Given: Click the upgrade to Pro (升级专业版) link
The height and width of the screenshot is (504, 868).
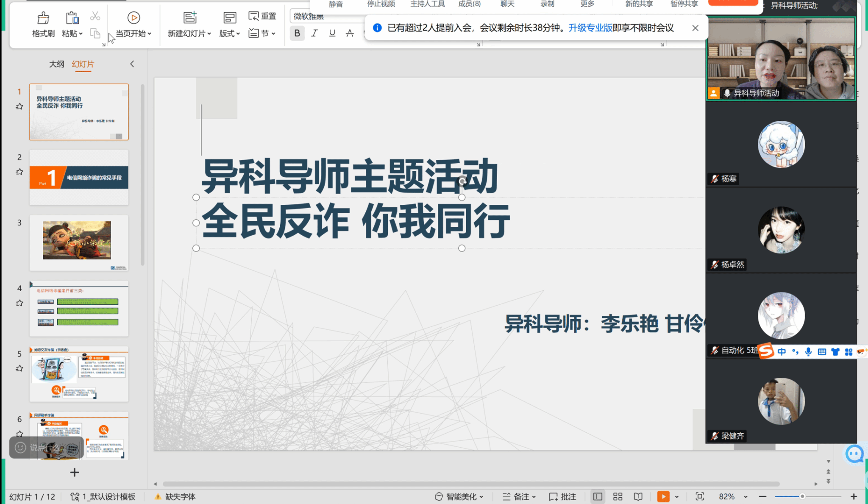Looking at the screenshot, I should [590, 28].
